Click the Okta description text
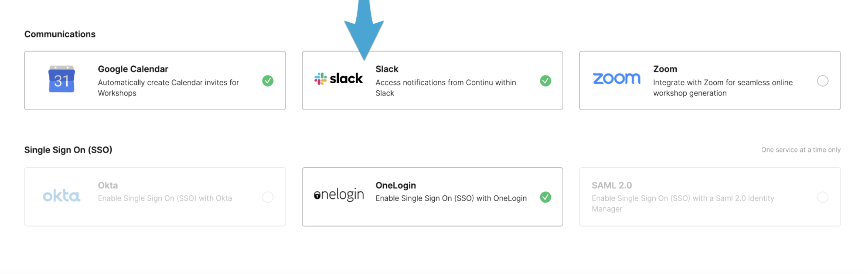 [x=165, y=198]
